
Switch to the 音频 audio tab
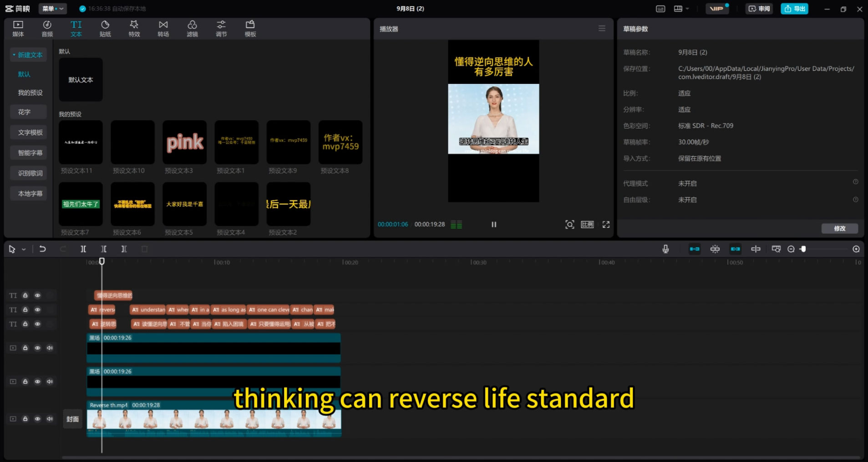point(47,28)
